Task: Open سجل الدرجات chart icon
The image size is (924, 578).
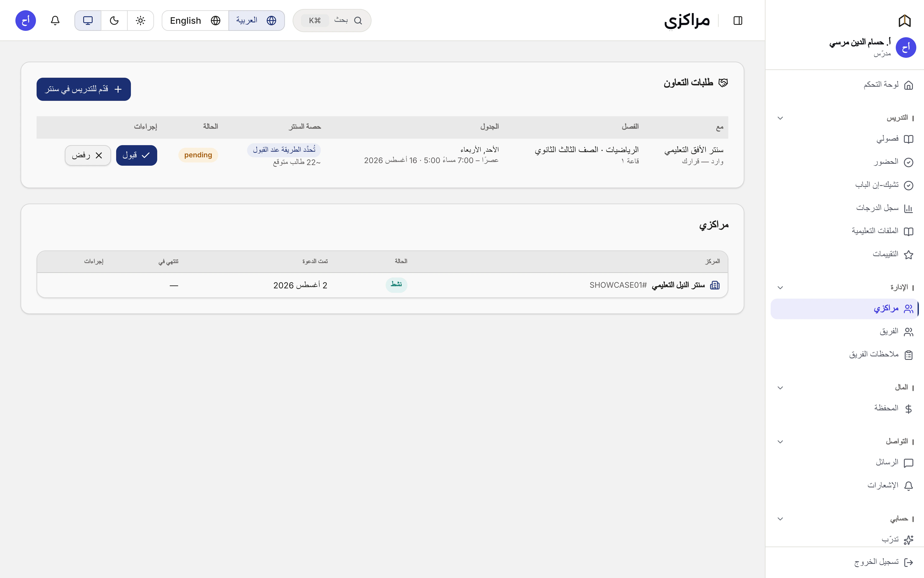Action: click(909, 208)
